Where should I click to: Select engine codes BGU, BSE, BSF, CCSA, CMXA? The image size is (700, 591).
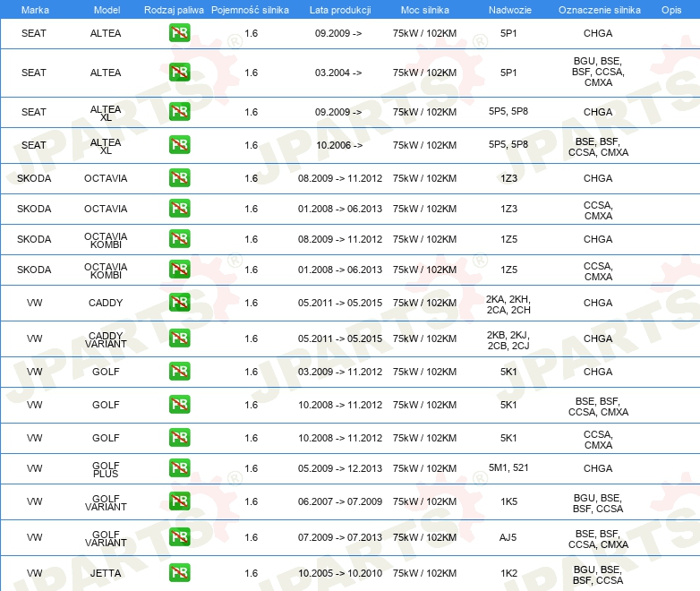(598, 72)
